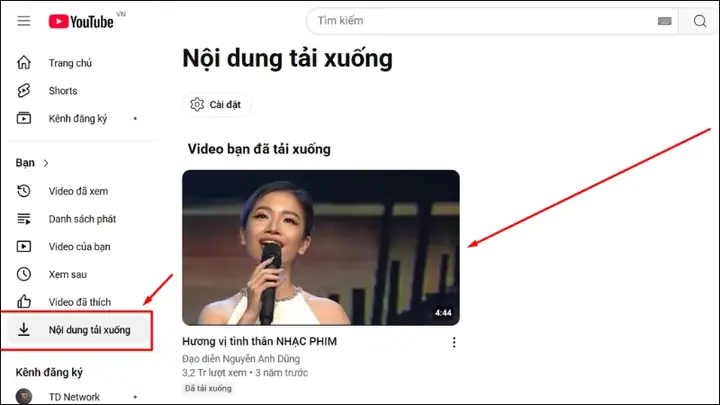Click the 4:44 duration label
This screenshot has width=720, height=405.
pos(443,313)
